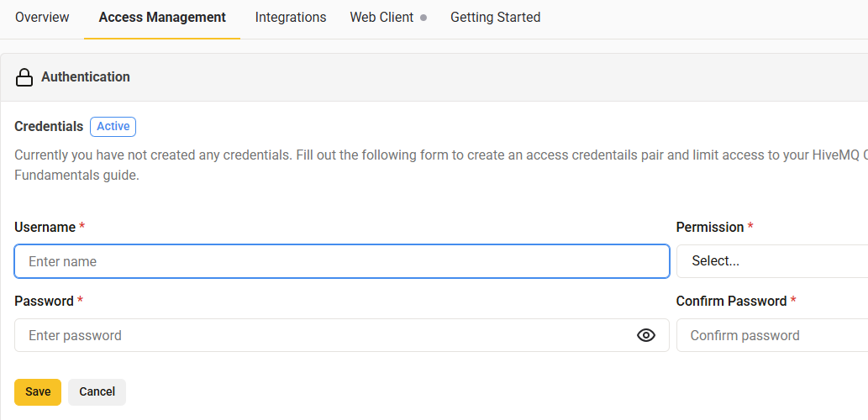
Task: Cancel the credentials form
Action: pos(97,391)
